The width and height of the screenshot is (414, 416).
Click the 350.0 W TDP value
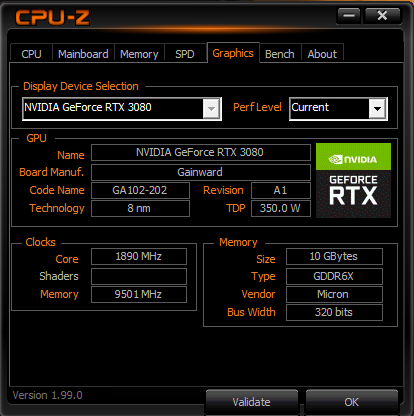tap(281, 208)
